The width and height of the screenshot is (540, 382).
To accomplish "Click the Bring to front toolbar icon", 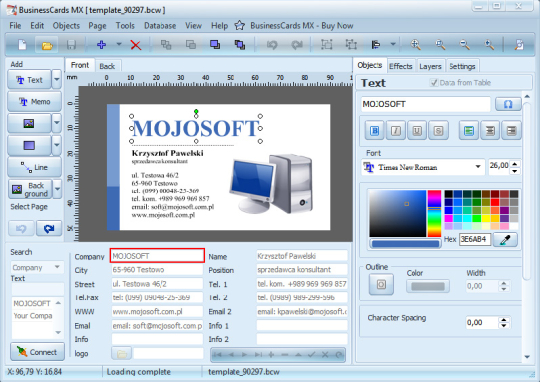I will [215, 45].
